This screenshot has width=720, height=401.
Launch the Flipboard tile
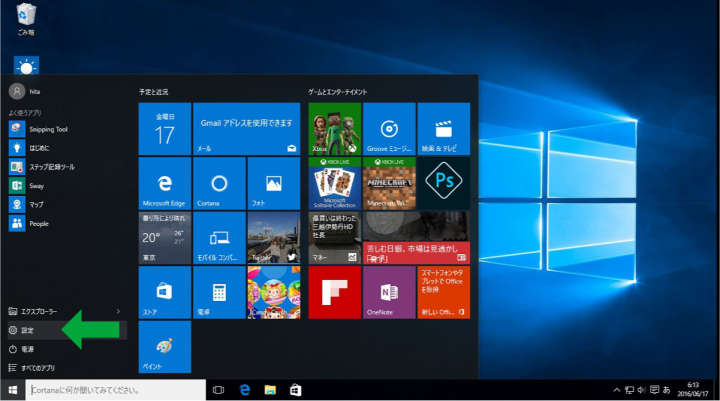tap(335, 293)
